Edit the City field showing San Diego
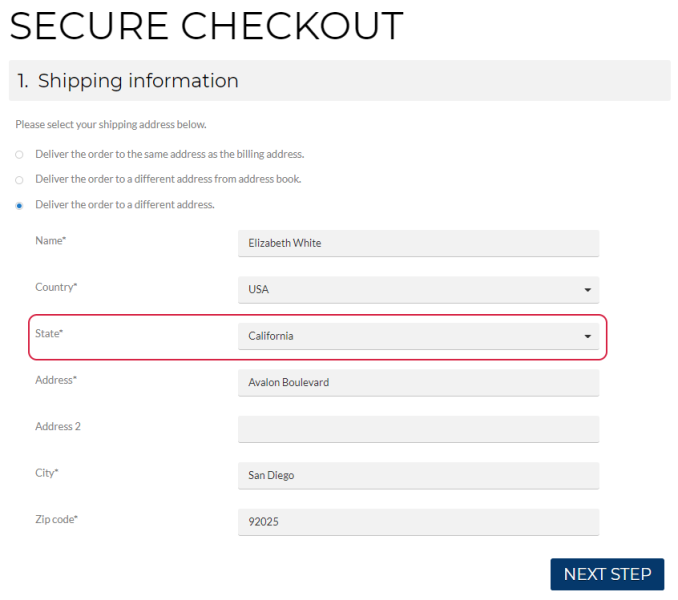 (418, 475)
